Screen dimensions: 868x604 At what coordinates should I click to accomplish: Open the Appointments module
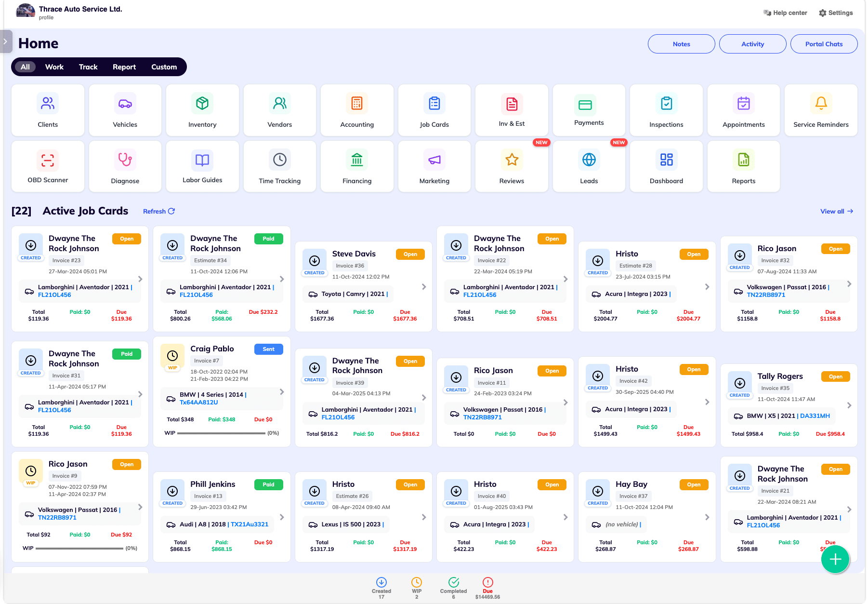pos(743,110)
